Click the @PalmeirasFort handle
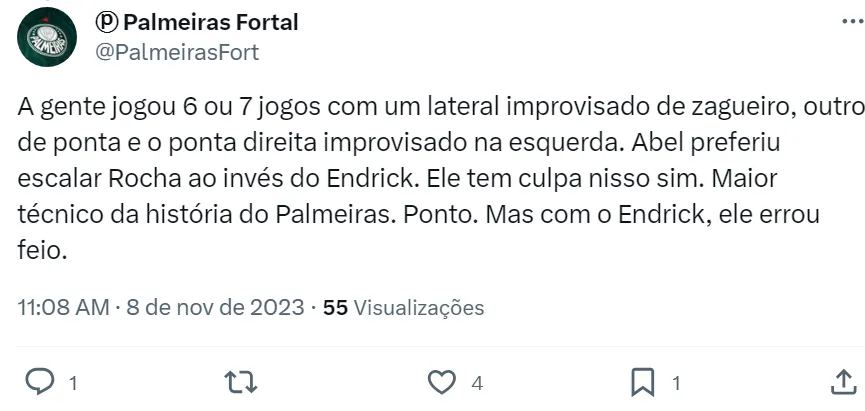This screenshot has width=865, height=411. (176, 53)
